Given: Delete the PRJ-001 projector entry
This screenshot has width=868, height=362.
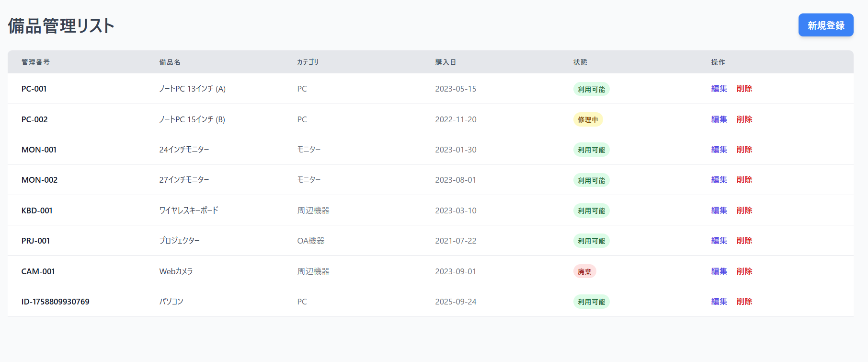Looking at the screenshot, I should tap(744, 241).
